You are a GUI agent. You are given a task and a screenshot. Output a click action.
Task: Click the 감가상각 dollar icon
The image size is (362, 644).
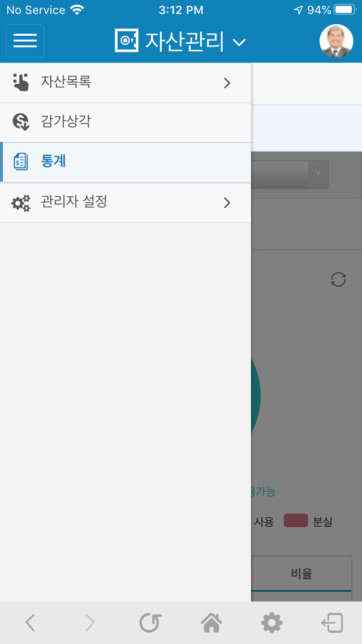pyautogui.click(x=20, y=122)
